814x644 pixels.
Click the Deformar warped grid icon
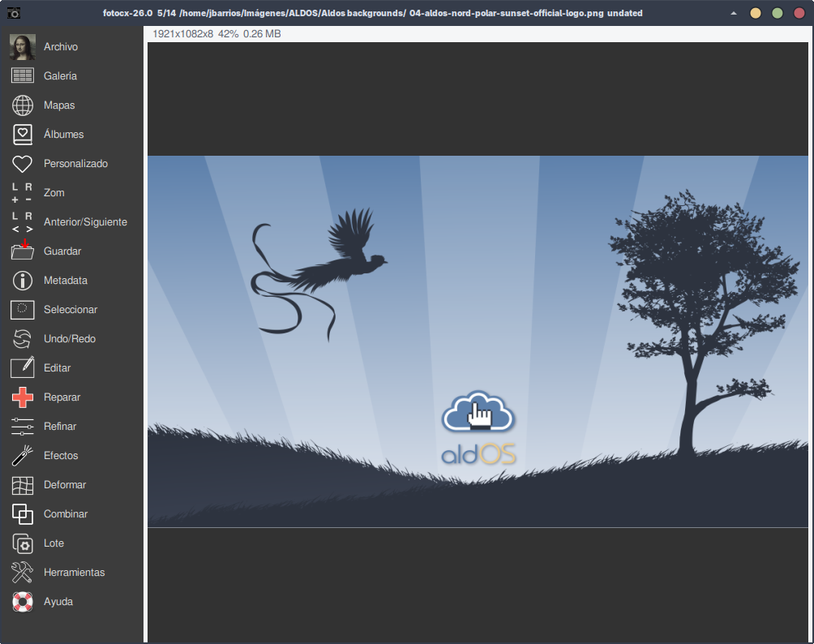pyautogui.click(x=23, y=485)
